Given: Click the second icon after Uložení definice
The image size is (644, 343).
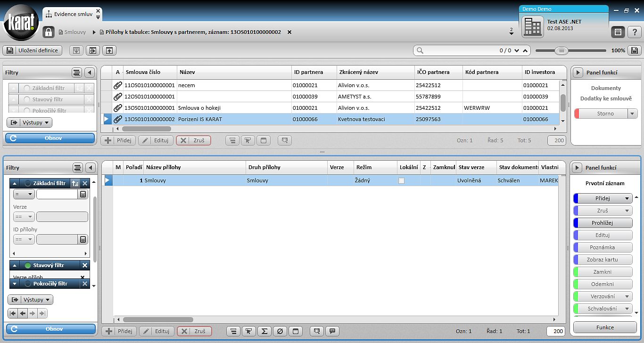Looking at the screenshot, I should 92,50.
